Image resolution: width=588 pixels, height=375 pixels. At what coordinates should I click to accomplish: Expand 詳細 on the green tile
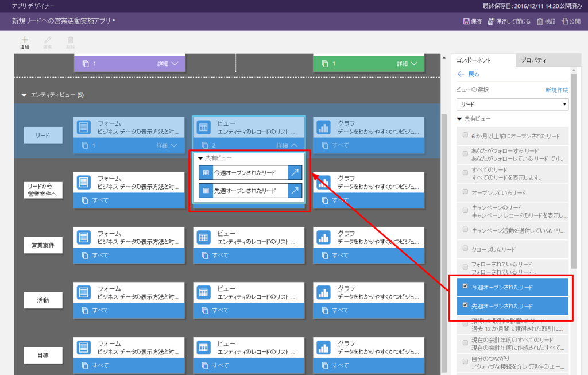[407, 64]
